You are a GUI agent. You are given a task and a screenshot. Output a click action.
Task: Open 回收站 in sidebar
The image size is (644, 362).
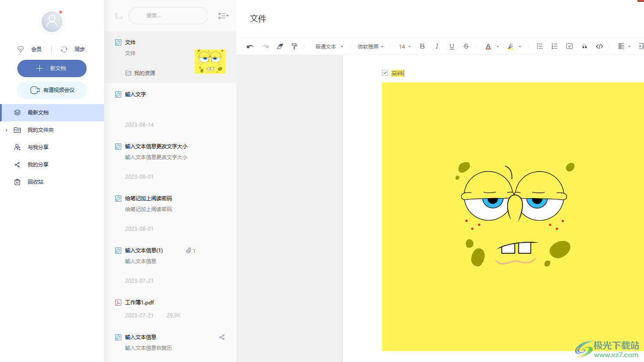52,182
